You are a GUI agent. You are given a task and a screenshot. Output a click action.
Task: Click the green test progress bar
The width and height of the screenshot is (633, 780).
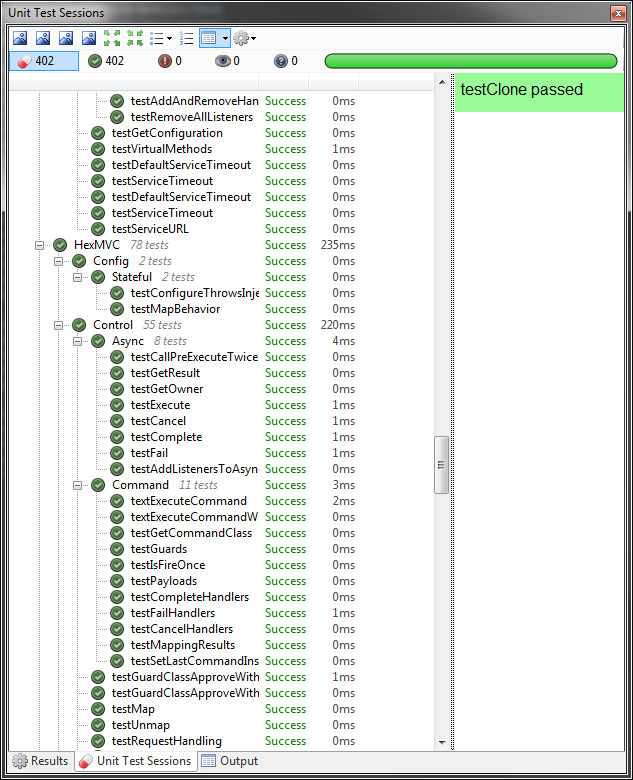(x=470, y=61)
